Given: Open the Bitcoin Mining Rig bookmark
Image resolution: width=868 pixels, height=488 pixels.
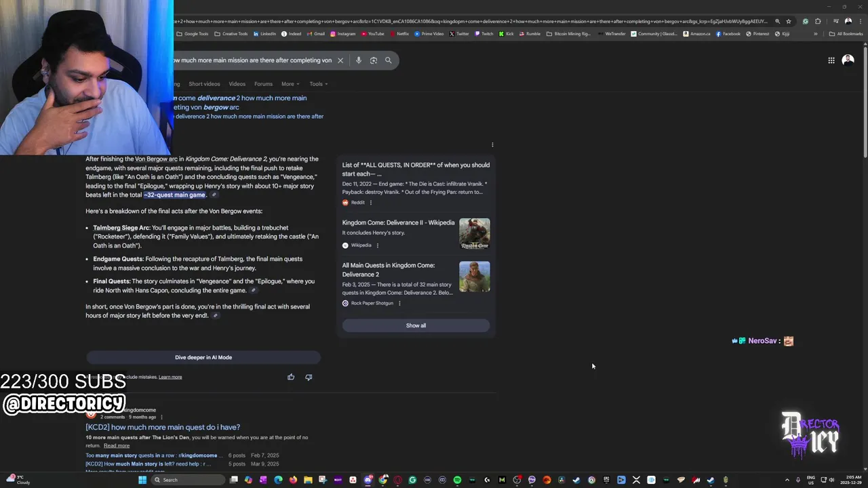Looking at the screenshot, I should tap(569, 34).
